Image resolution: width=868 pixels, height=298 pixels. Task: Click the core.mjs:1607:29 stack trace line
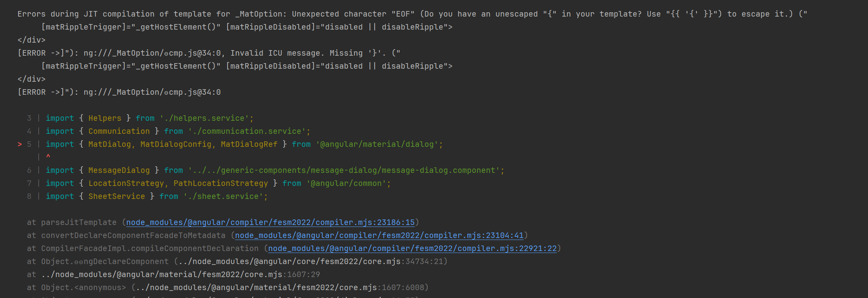[x=174, y=274]
